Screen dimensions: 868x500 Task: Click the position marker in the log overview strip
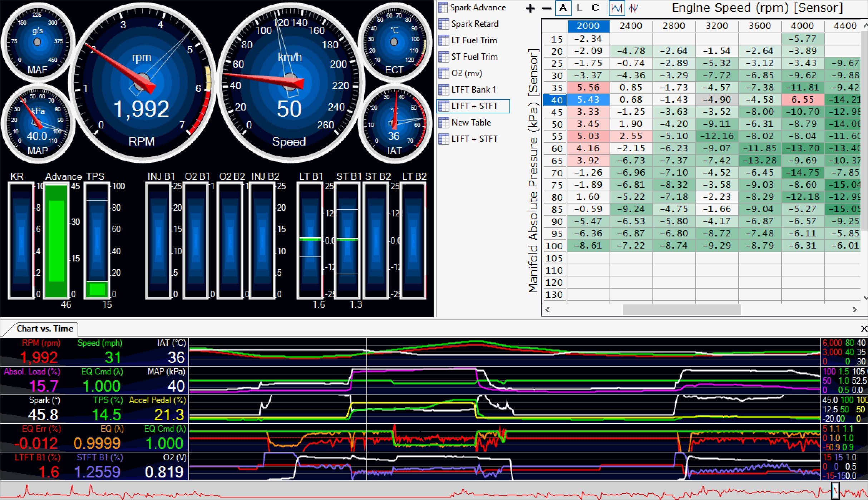[835, 490]
